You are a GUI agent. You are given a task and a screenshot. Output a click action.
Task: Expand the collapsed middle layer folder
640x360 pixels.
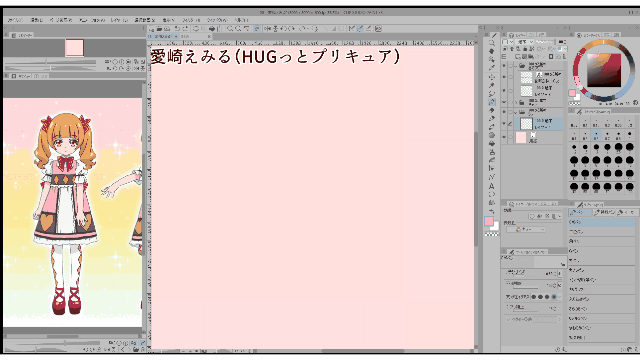point(516,102)
